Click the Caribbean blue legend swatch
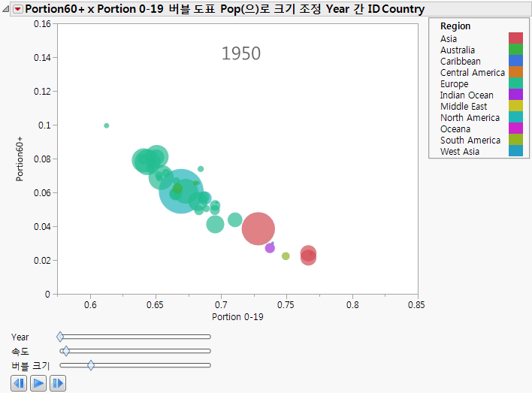Screen dimensions: 532x393 click(x=515, y=61)
